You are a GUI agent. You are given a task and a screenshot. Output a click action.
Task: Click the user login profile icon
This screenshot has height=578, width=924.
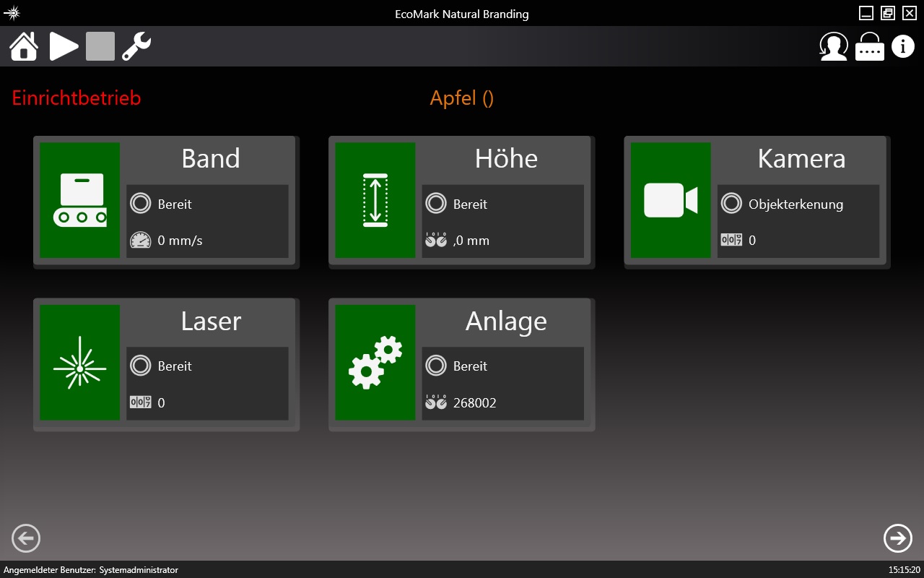(833, 46)
